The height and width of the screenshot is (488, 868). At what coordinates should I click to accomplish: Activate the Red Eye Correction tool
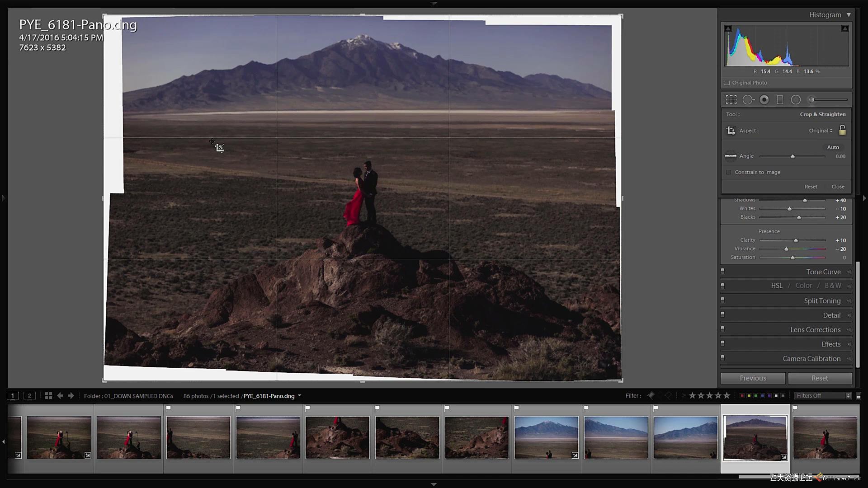[764, 100]
